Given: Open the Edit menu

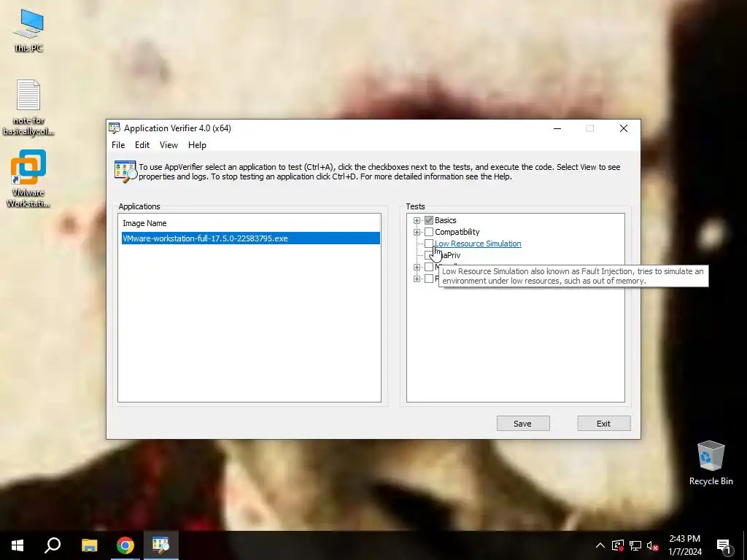Looking at the screenshot, I should click(142, 145).
